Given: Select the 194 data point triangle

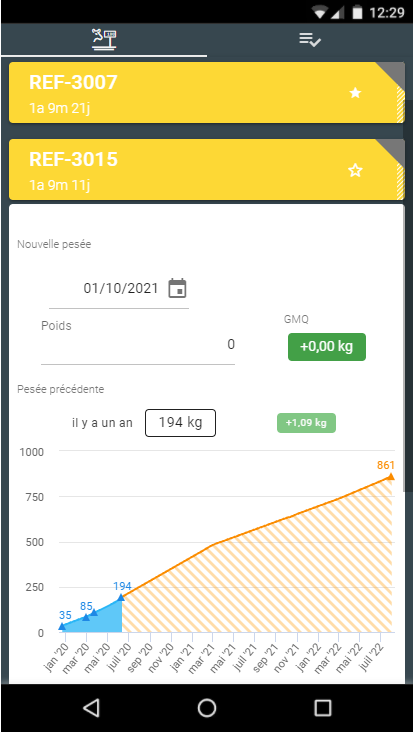Looking at the screenshot, I should [121, 597].
